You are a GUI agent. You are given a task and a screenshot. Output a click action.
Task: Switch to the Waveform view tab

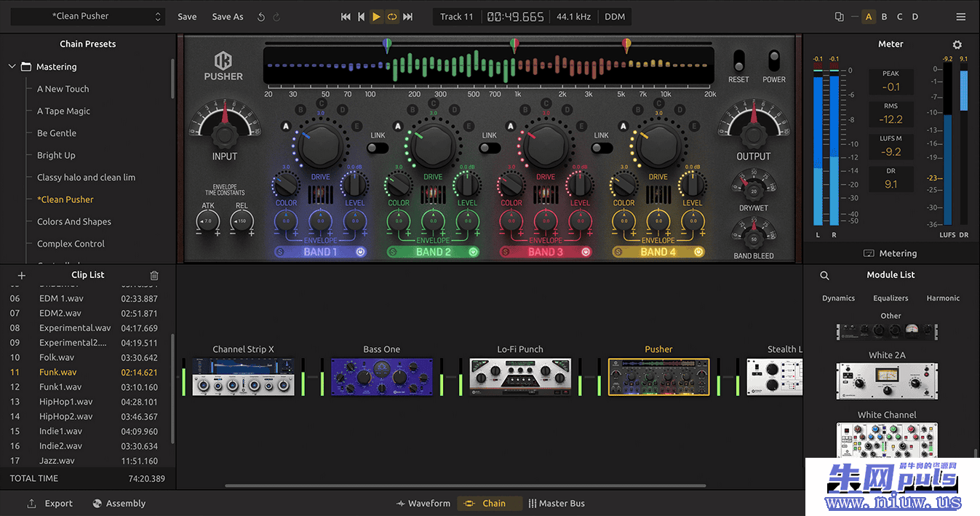click(423, 504)
